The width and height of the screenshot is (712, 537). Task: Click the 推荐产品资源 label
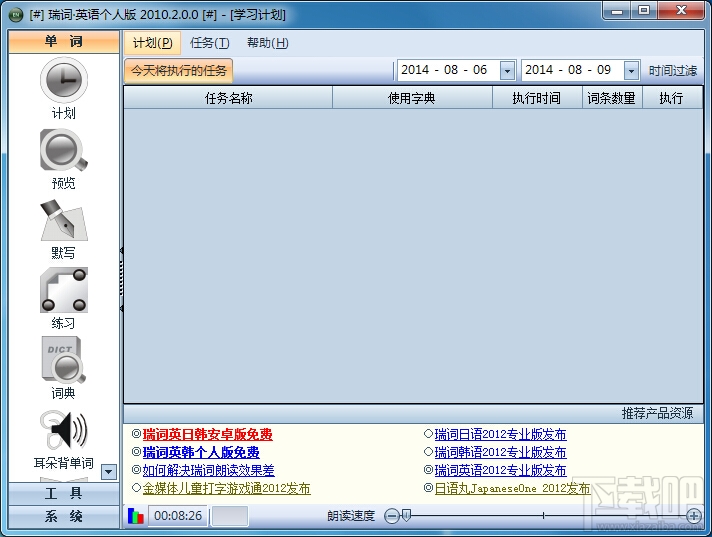tap(657, 414)
